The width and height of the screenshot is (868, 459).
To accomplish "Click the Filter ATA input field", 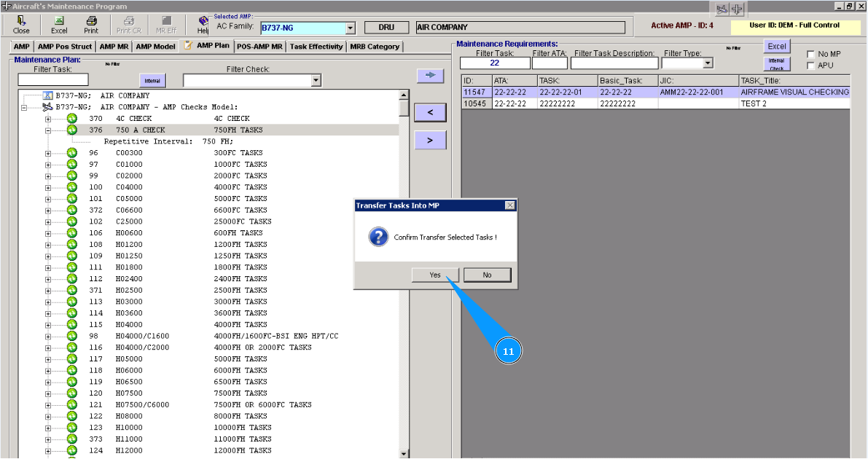I will [549, 63].
